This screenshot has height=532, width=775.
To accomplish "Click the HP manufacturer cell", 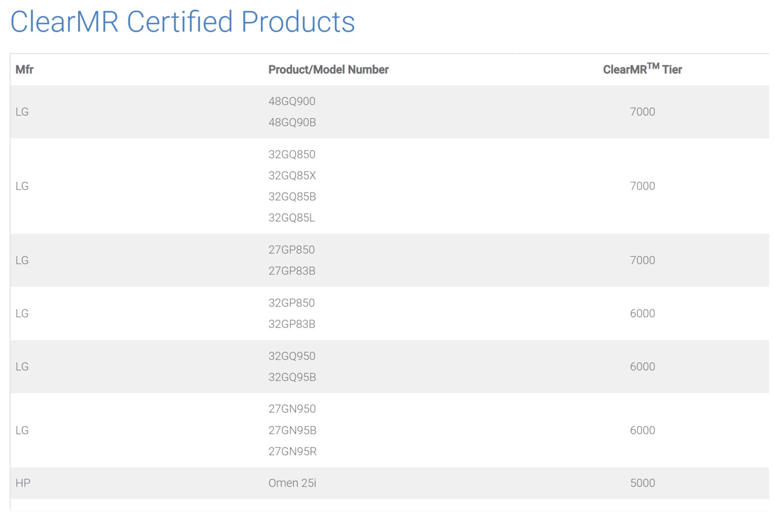I will pyautogui.click(x=23, y=483).
